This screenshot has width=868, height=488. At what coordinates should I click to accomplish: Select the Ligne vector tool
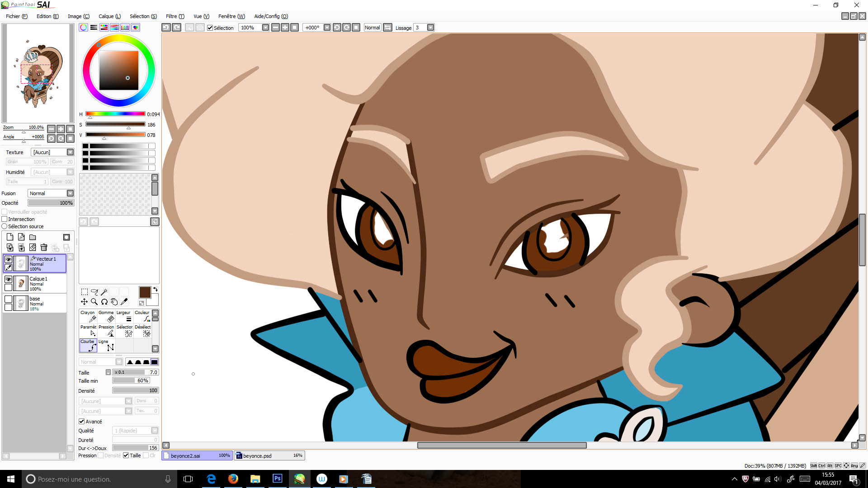[x=106, y=345]
